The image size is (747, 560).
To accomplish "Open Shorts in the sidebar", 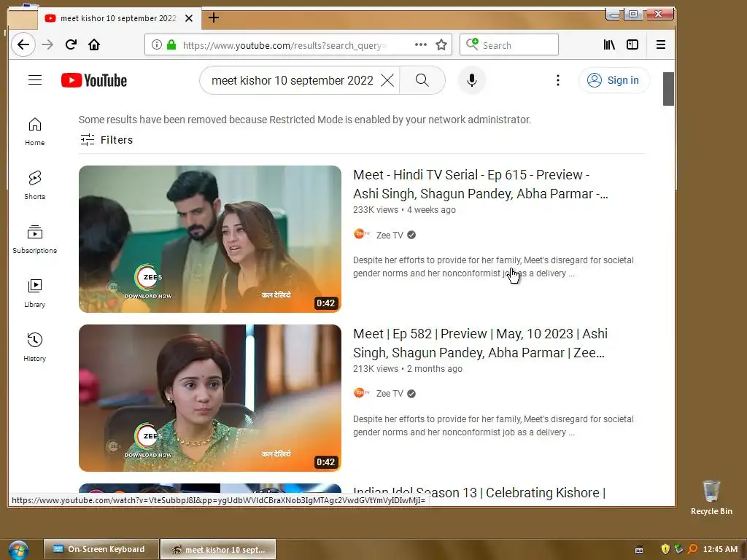I will (35, 186).
